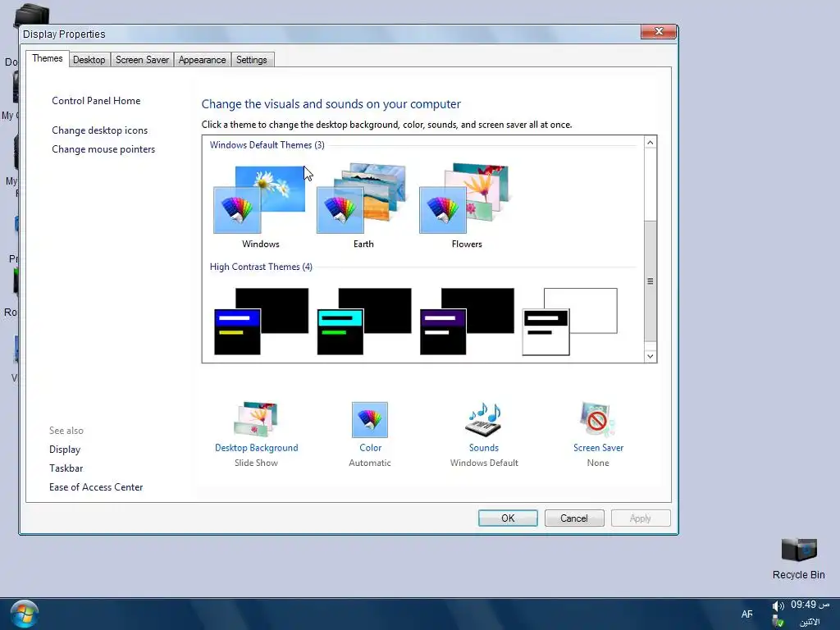Pick the purple high contrast theme

click(467, 321)
